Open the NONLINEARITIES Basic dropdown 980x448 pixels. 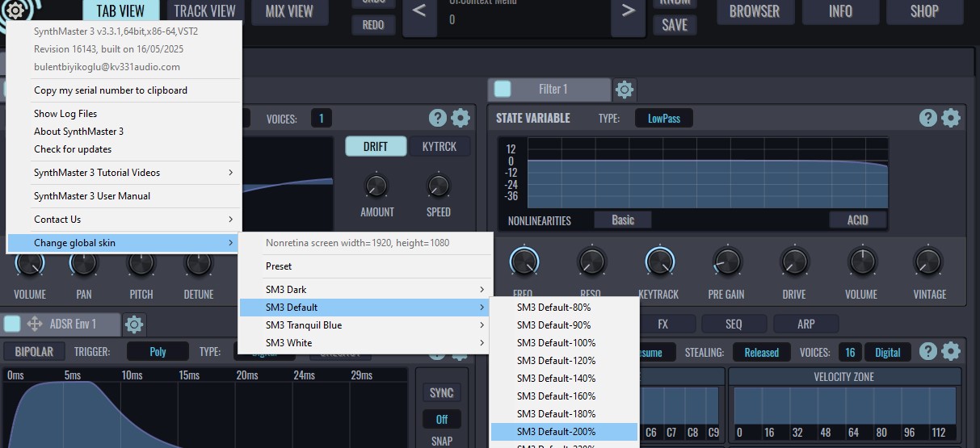623,220
